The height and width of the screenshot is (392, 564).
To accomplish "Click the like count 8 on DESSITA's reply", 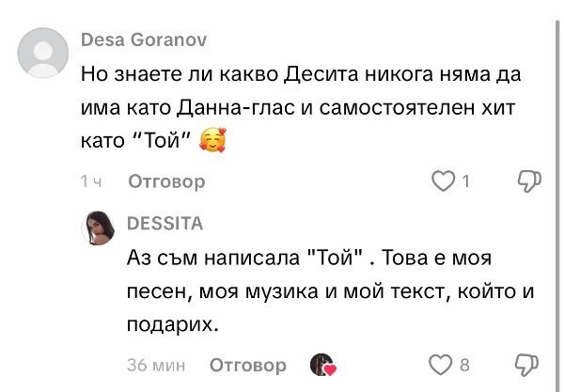I will coord(464,365).
